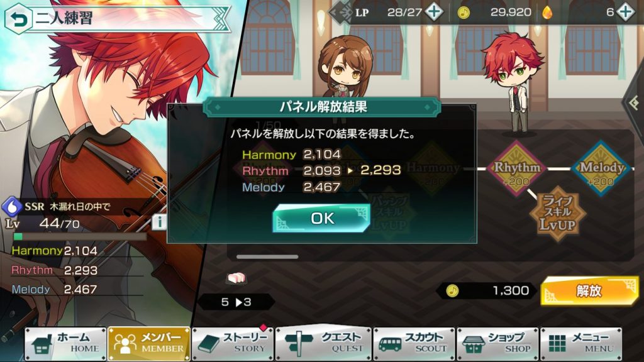The width and height of the screenshot is (644, 362).
Task: Open the ショップ SHOP tab
Action: [x=498, y=344]
